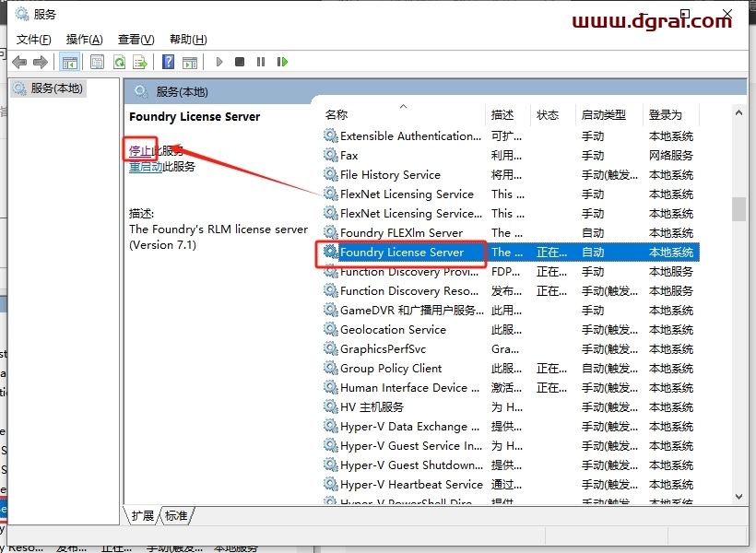The width and height of the screenshot is (756, 553).
Task: Click the Back arrow in toolbar
Action: (x=19, y=62)
